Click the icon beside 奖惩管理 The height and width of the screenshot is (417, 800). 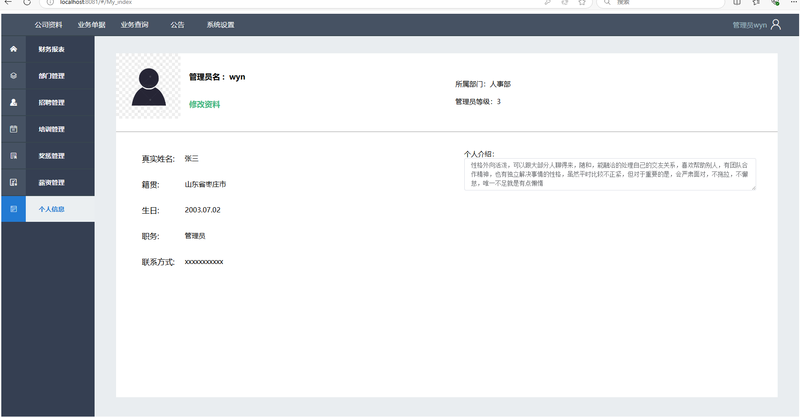click(13, 156)
